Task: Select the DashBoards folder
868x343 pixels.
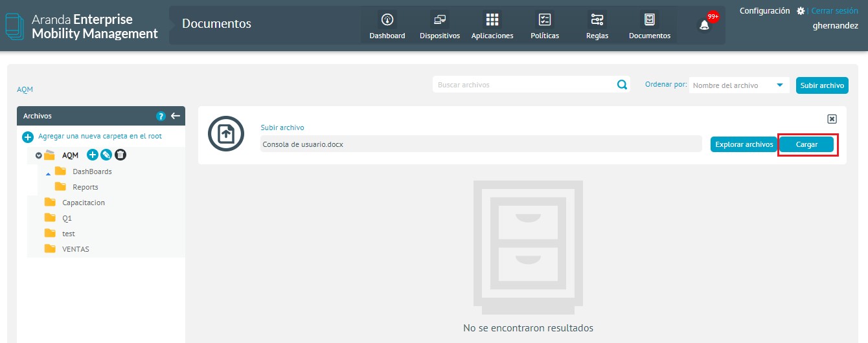Action: (92, 171)
